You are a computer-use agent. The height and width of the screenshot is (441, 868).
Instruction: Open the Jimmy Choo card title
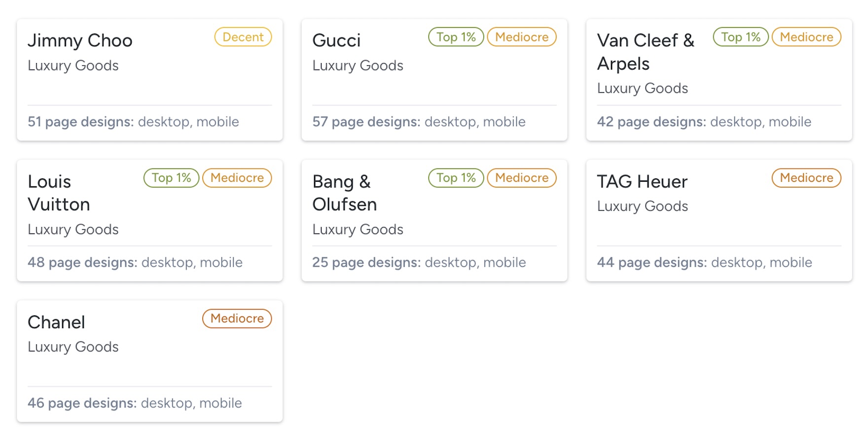(x=80, y=40)
